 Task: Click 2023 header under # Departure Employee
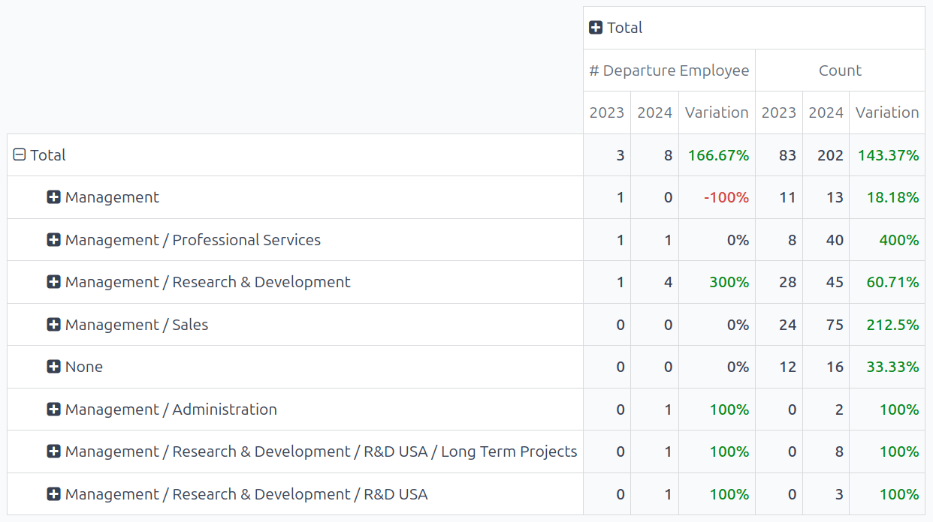(x=607, y=113)
